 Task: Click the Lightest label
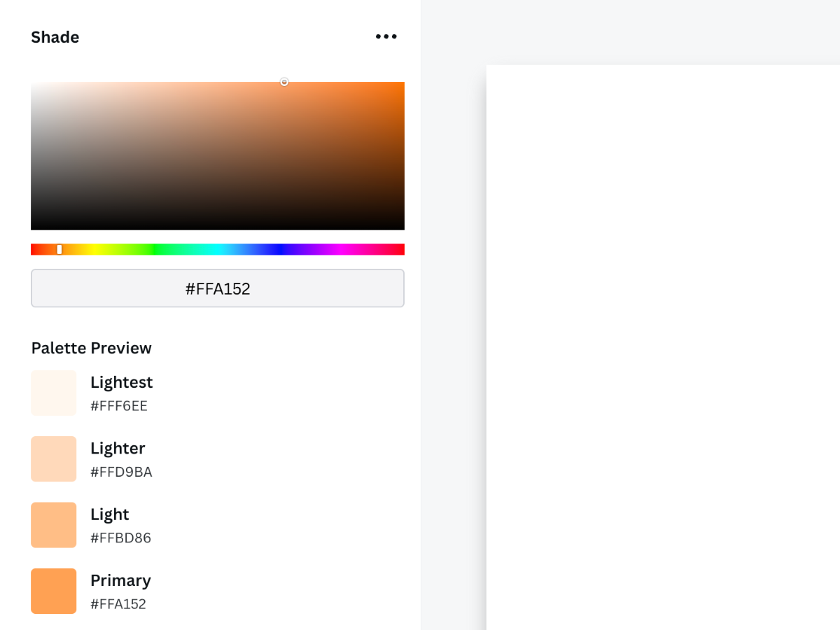(x=121, y=382)
